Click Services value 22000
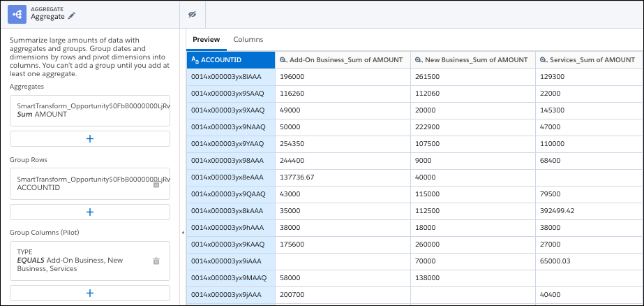Screen dimensions: 644x306 click(589, 94)
